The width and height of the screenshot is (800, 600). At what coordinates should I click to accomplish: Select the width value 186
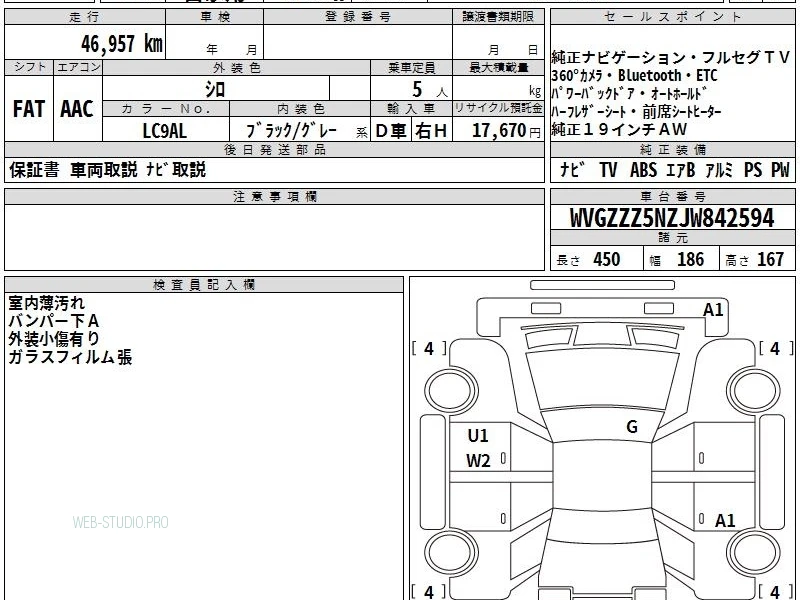pyautogui.click(x=690, y=259)
